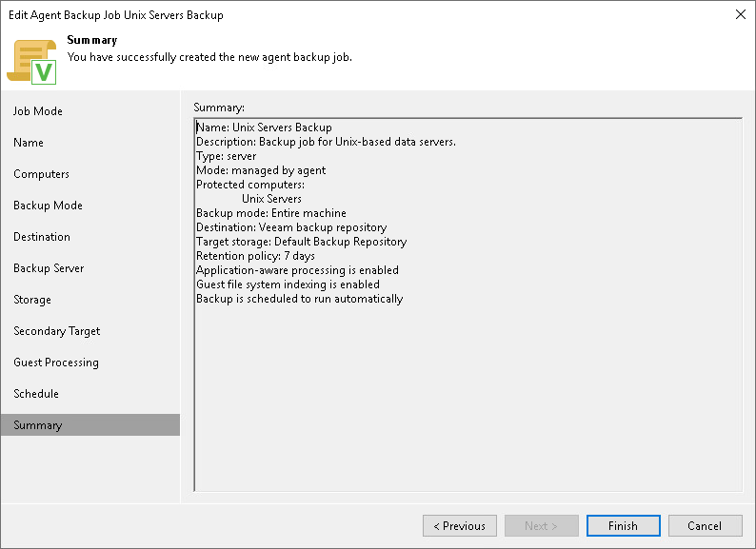Click the 'Summary:' field label

point(219,108)
